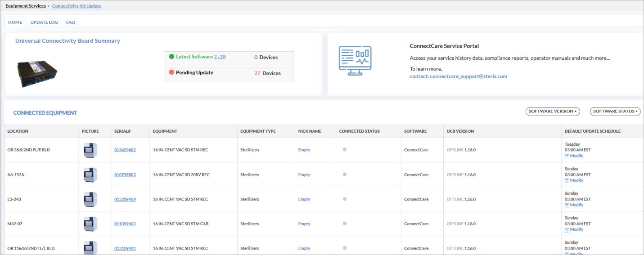This screenshot has width=644, height=255.
Task: Edit Empty nick name for E2-24B
Action: [x=304, y=199]
